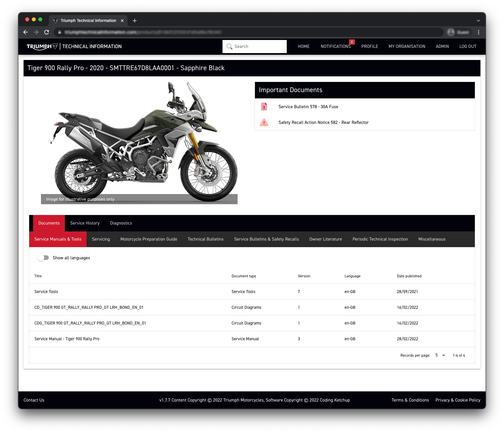Click the magnifier icon in search box
The width and height of the screenshot is (504, 433).
(229, 47)
